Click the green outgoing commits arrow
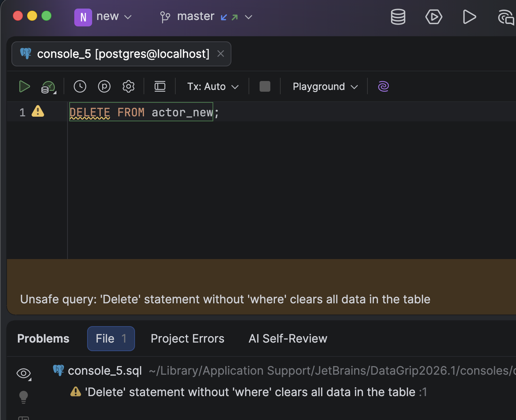Image resolution: width=516 pixels, height=420 pixels. [x=235, y=17]
